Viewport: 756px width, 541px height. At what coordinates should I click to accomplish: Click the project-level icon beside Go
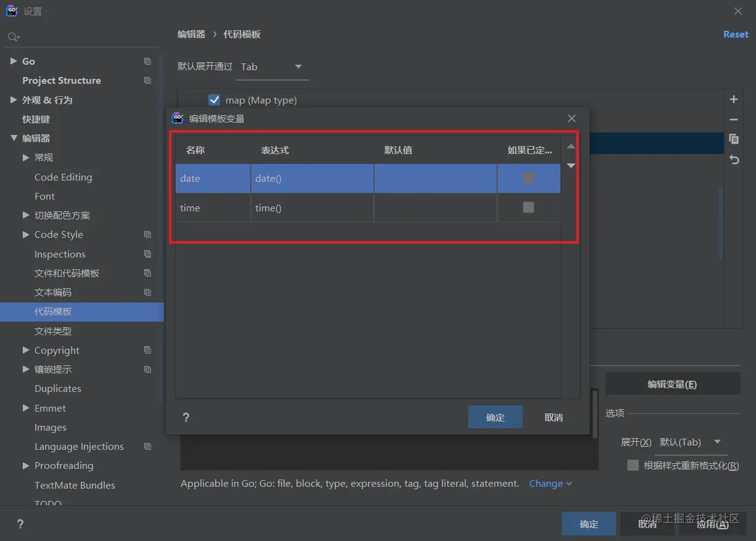(x=147, y=61)
